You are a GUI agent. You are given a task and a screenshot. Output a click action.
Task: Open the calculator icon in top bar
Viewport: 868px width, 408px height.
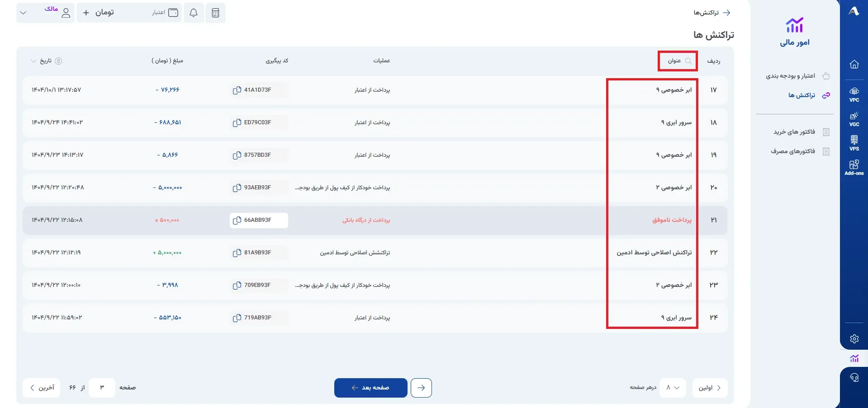[215, 13]
